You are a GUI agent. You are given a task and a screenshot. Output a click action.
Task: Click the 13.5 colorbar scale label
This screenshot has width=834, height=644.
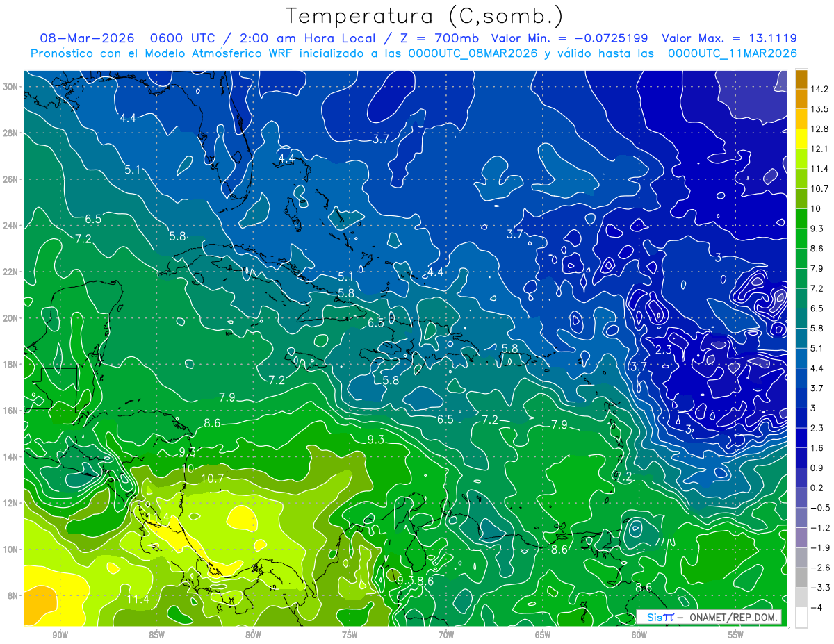tap(820, 109)
